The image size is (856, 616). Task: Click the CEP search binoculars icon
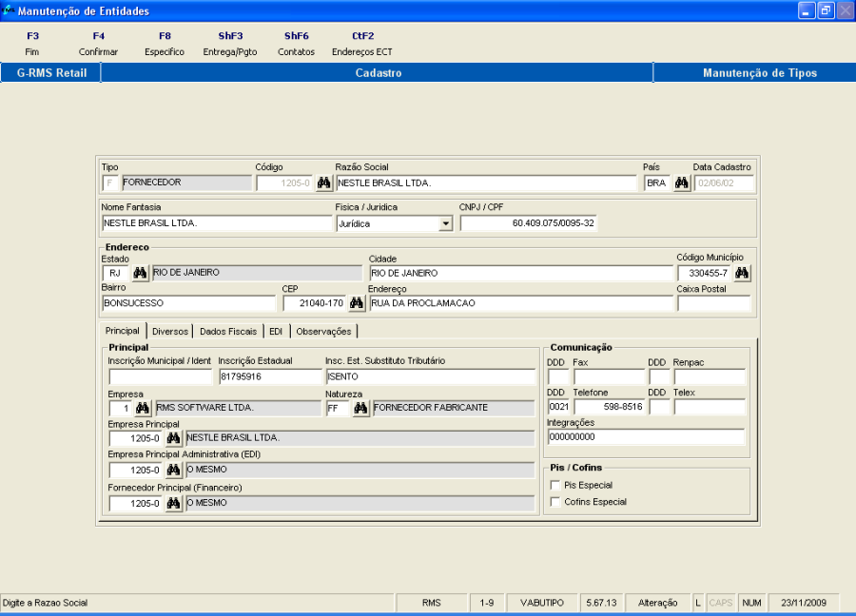357,304
